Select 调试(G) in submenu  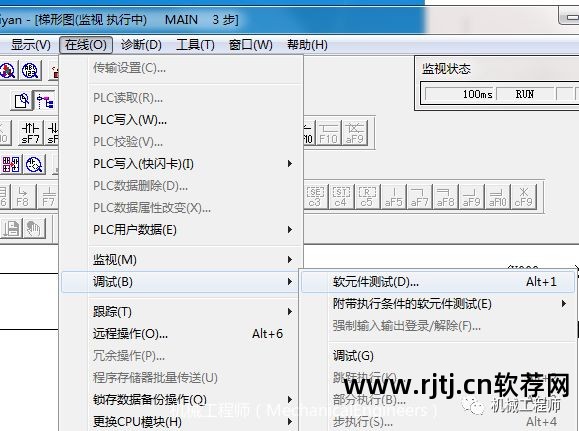[x=438, y=356]
